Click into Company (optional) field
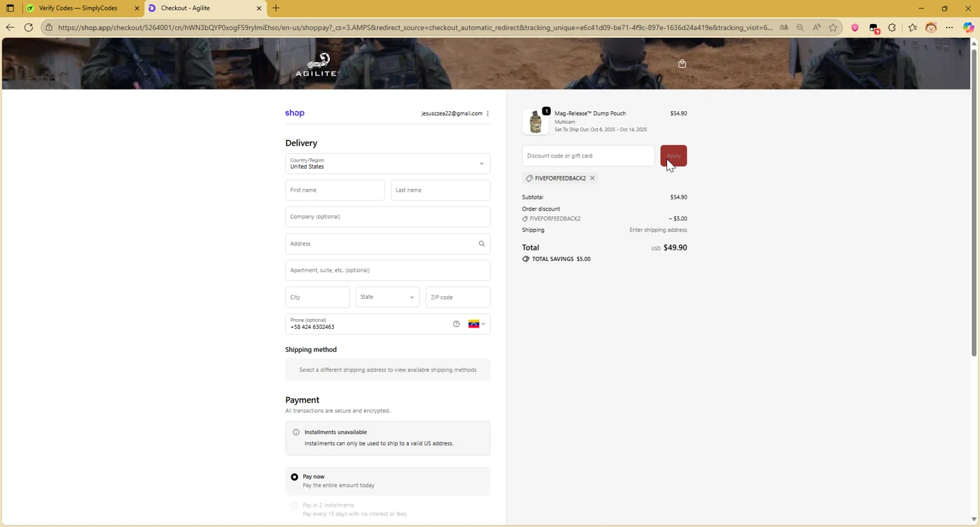Viewport: 980px width, 527px height. pos(387,217)
